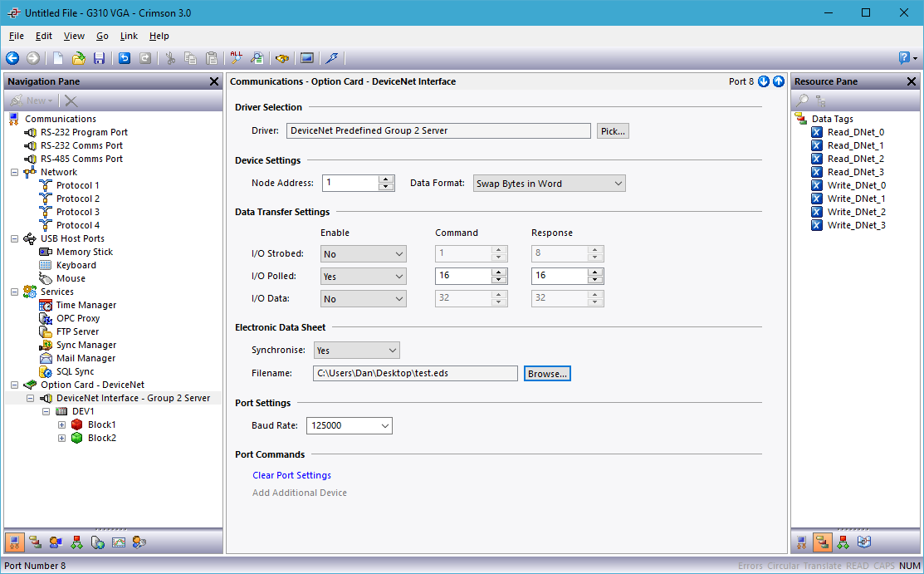Increase the Node Address stepper
924x574 pixels.
(386, 179)
